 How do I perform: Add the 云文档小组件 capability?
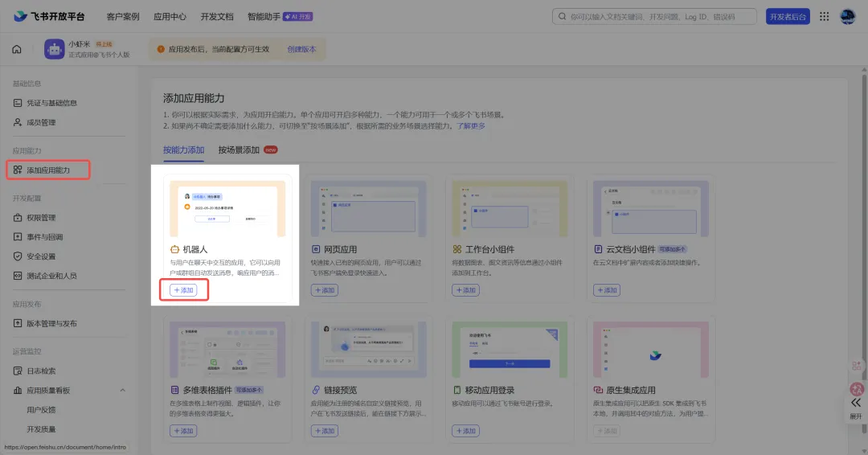pos(607,290)
